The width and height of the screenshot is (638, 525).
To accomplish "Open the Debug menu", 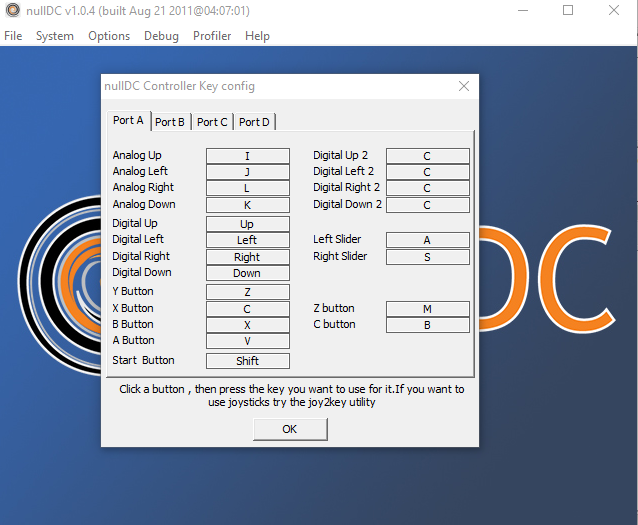I will click(161, 36).
